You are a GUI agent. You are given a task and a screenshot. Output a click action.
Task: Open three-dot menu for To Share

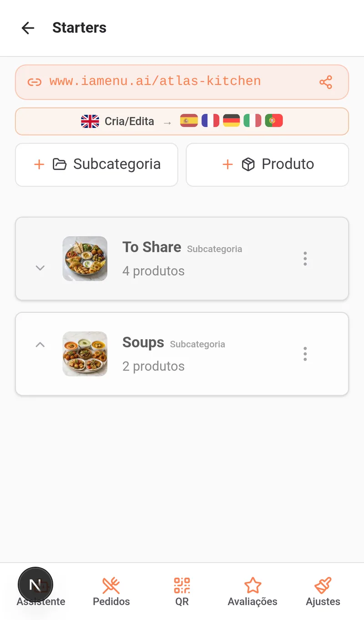click(x=305, y=259)
